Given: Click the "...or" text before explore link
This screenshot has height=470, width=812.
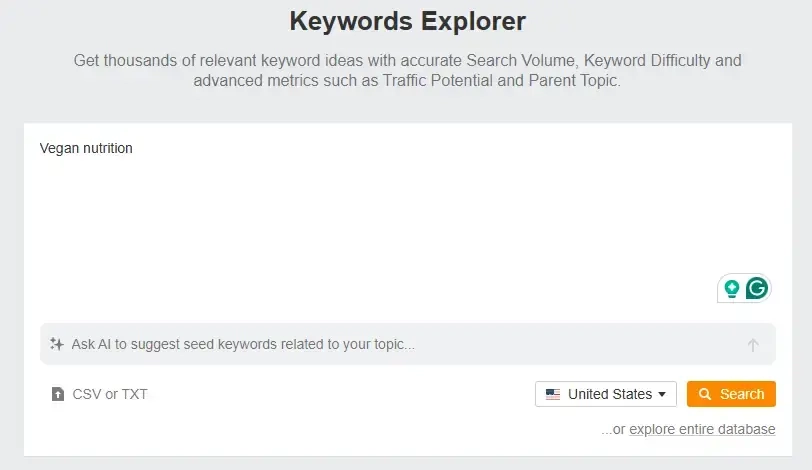Looking at the screenshot, I should (x=613, y=429).
